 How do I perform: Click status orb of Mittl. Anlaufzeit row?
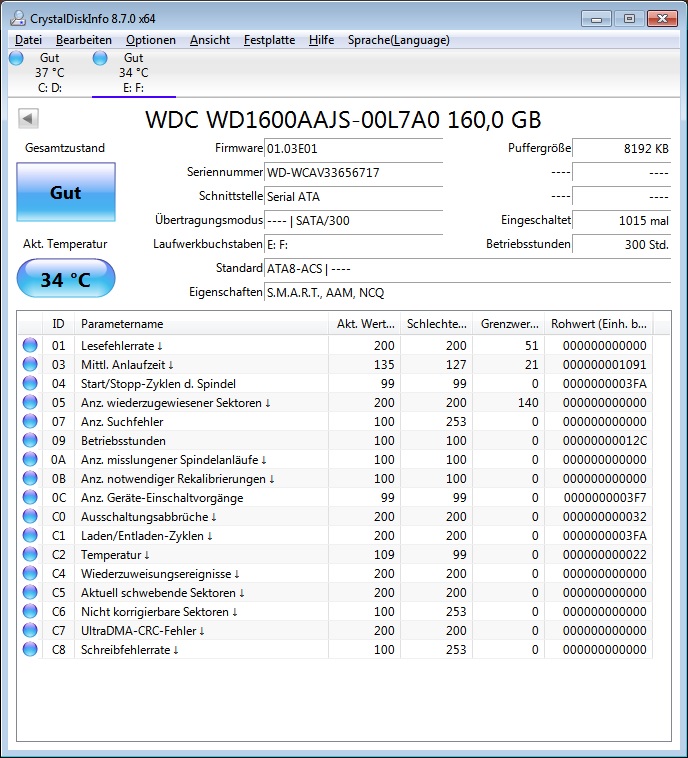click(x=30, y=364)
